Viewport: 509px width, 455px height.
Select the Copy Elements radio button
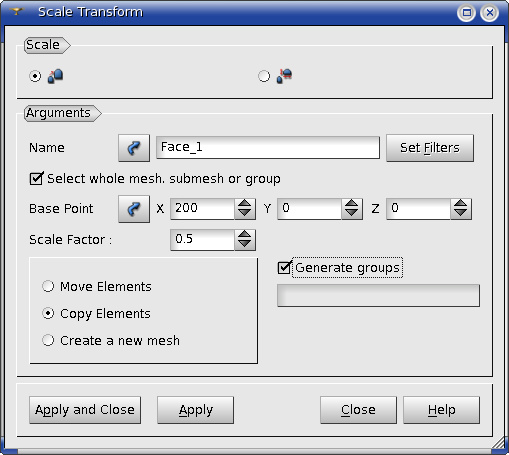[48, 313]
